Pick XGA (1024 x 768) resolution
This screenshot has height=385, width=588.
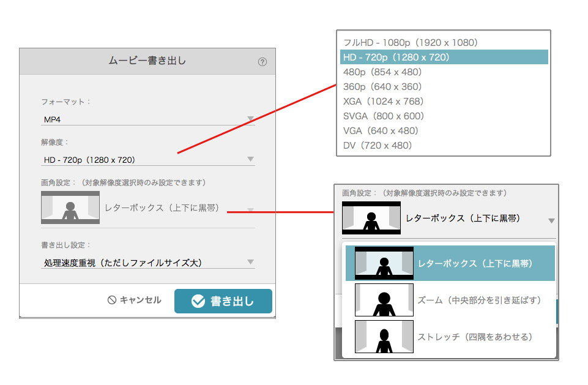tap(444, 102)
